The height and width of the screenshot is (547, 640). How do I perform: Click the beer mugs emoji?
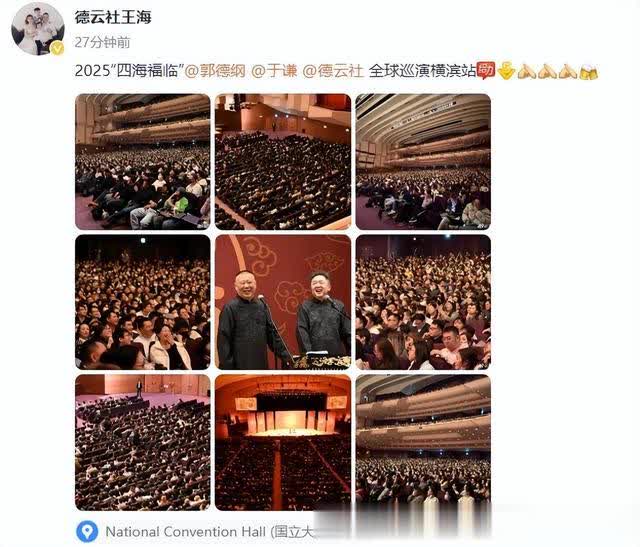588,71
